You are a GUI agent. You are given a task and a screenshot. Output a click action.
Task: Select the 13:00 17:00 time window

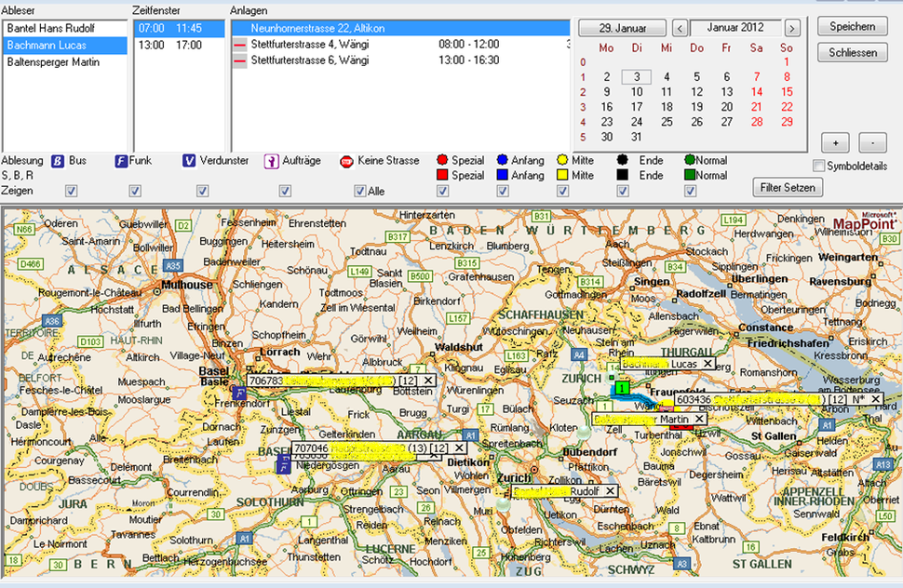(179, 45)
